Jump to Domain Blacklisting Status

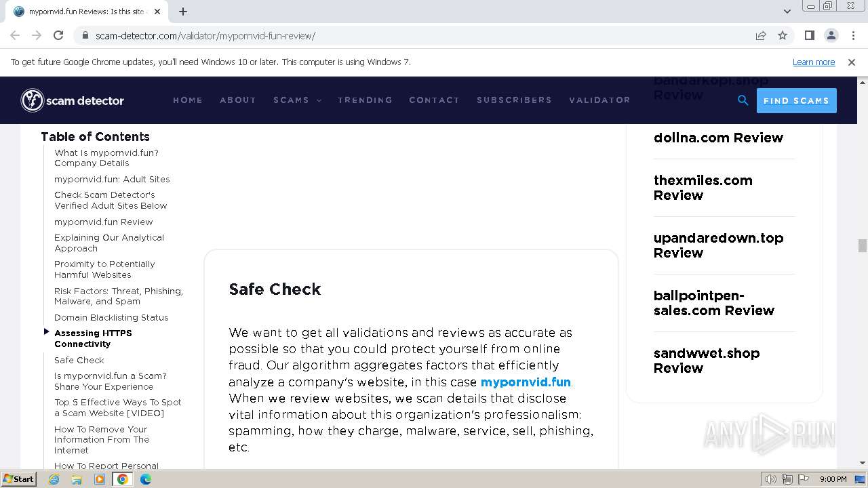point(111,317)
